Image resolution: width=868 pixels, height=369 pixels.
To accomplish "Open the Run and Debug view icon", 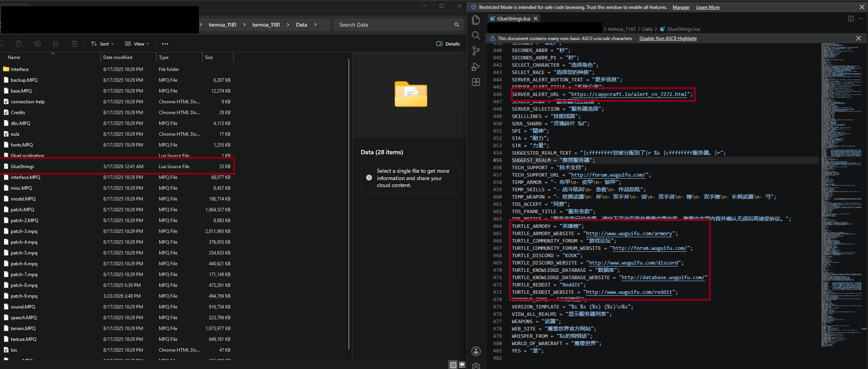I will (476, 67).
